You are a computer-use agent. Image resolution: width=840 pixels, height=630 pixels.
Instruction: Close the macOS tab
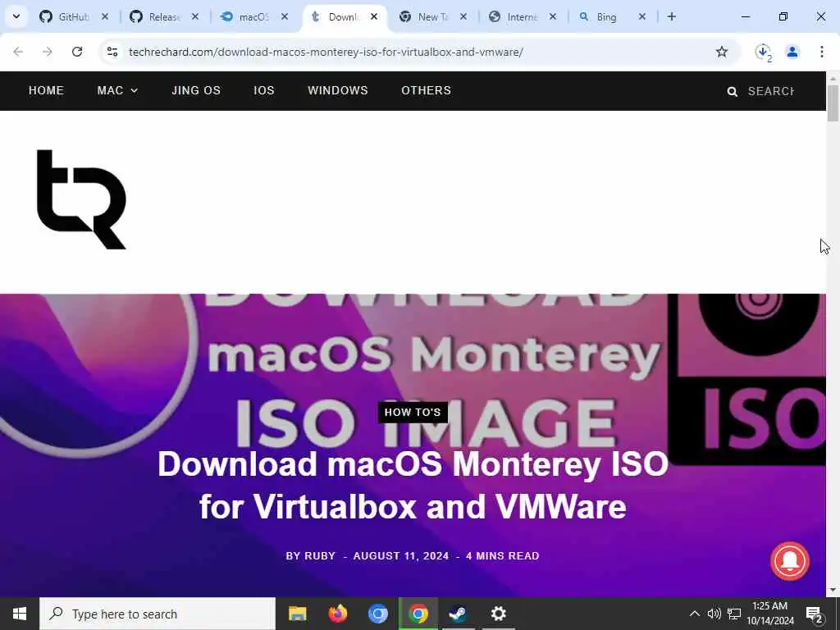pyautogui.click(x=285, y=16)
